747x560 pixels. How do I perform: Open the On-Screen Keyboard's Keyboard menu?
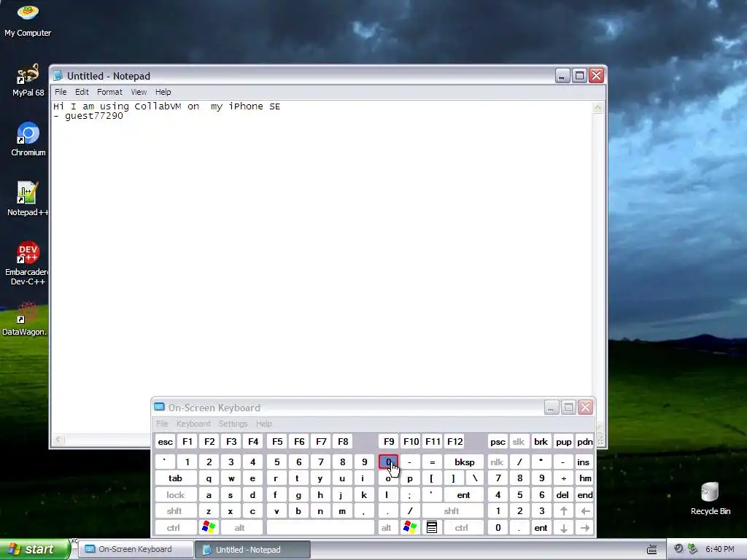[x=193, y=424]
